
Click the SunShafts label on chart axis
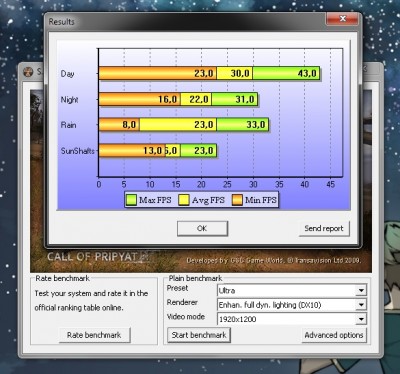coord(77,151)
